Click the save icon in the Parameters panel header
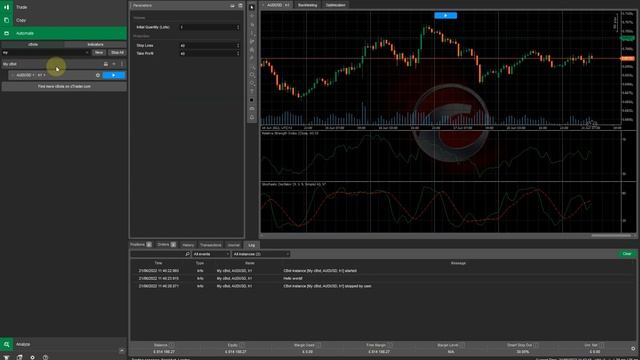 coord(232,5)
